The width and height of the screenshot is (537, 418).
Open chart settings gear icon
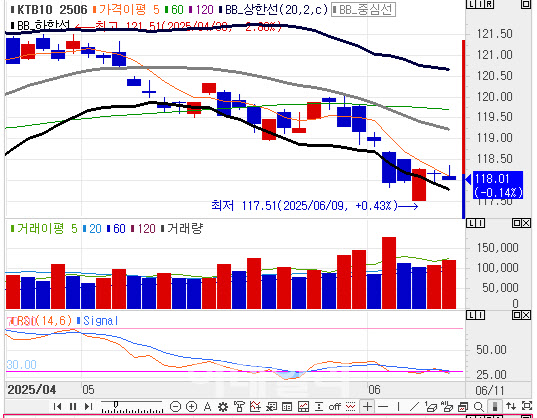click(223, 407)
